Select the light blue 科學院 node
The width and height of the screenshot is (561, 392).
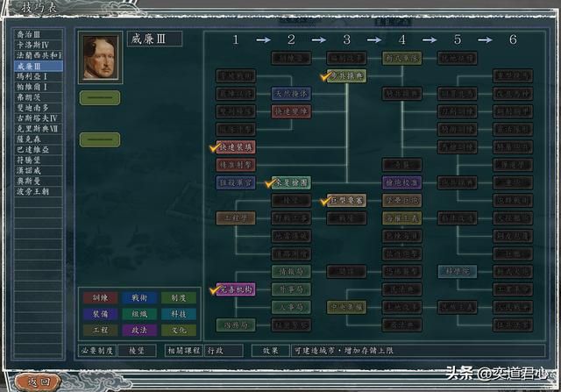point(458,272)
